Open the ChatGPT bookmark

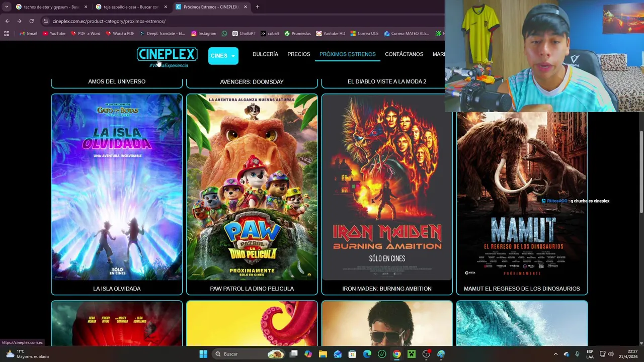click(244, 34)
